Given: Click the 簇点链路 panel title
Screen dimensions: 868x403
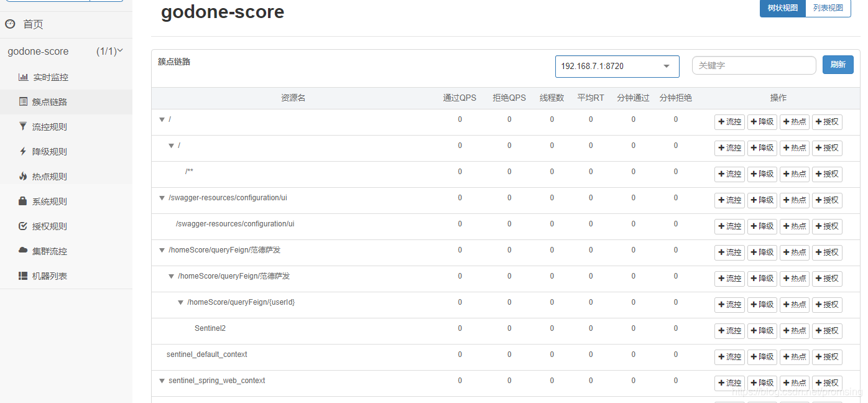Looking at the screenshot, I should 174,62.
